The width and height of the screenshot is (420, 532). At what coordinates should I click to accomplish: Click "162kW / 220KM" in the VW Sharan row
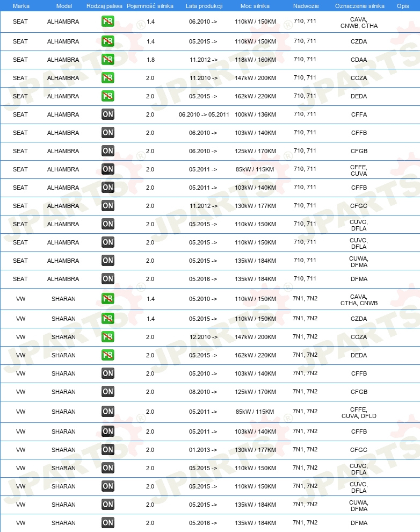(255, 355)
